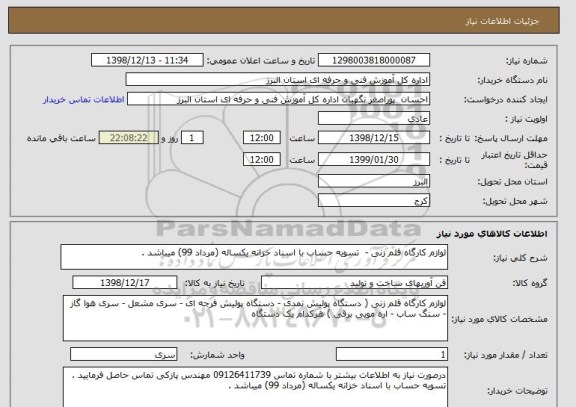Click the response deadline date 1398/12/15
Screen dimensions: 576x407
[x=374, y=138]
